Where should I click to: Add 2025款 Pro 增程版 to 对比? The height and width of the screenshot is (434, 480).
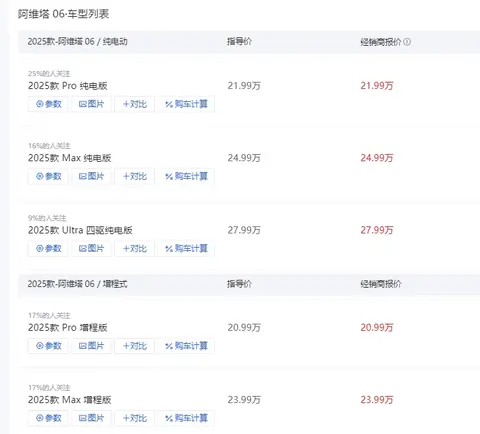click(135, 346)
